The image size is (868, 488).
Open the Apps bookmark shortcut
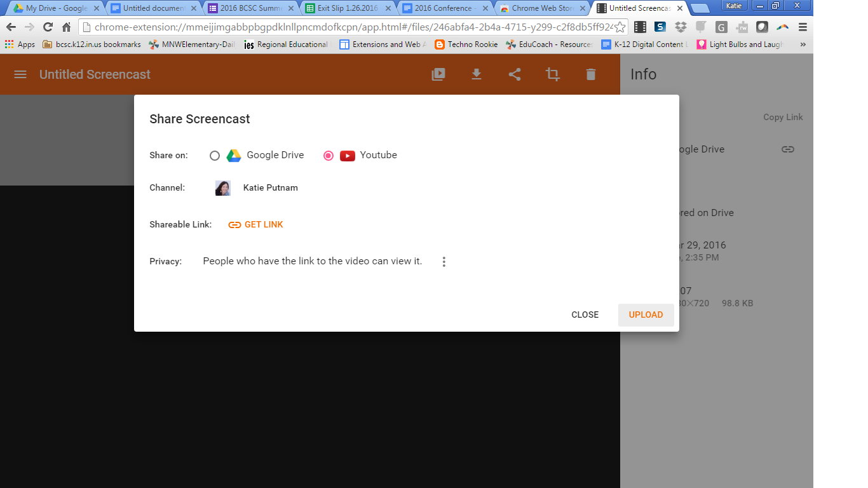point(20,44)
